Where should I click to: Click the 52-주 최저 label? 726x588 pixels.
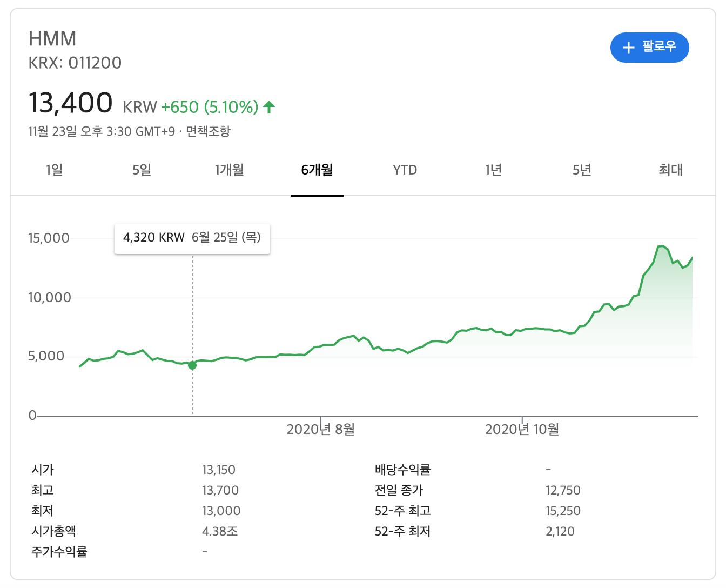point(403,532)
